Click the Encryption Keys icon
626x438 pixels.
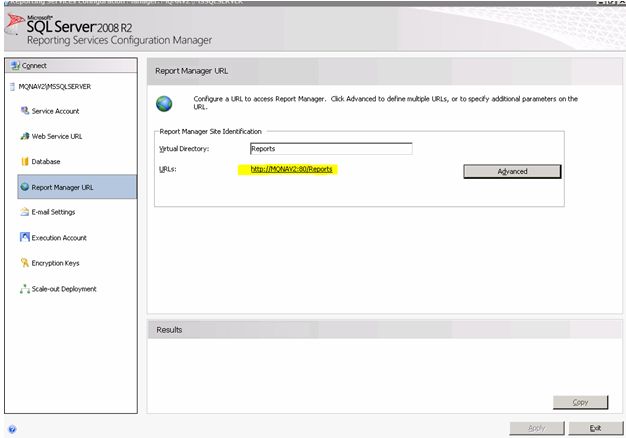click(x=25, y=263)
